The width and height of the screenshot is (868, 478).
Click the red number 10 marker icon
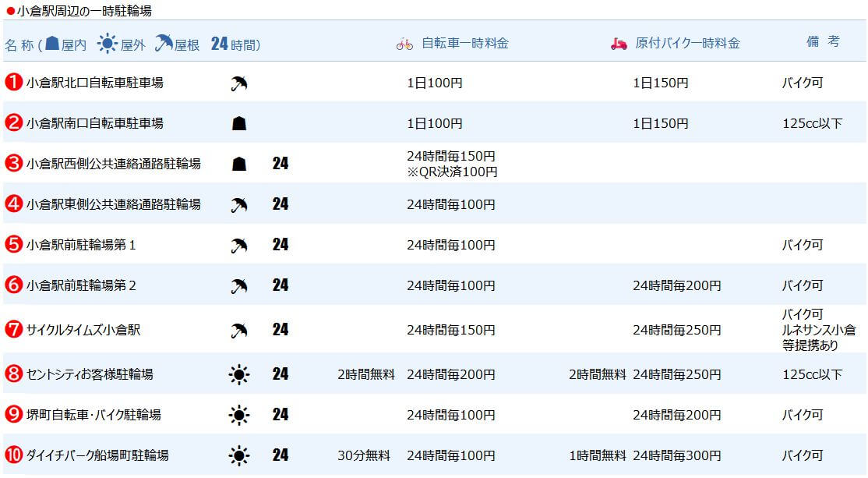pos(13,455)
